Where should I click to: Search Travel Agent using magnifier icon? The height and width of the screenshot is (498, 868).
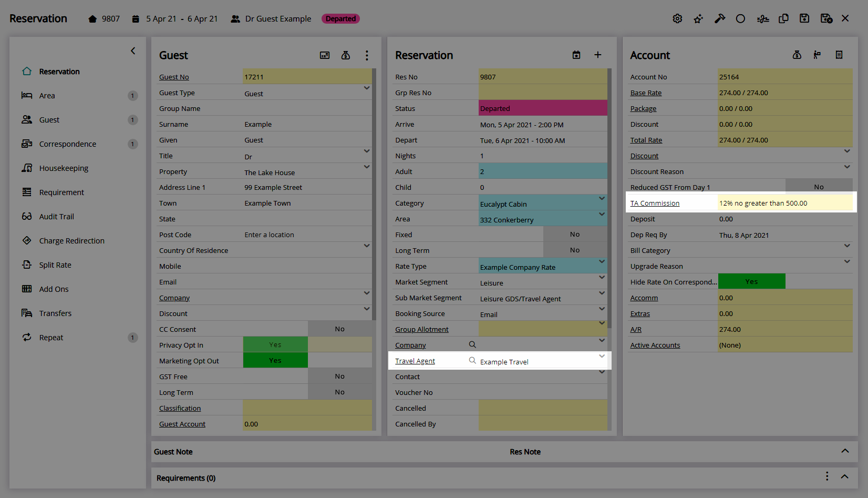(472, 360)
